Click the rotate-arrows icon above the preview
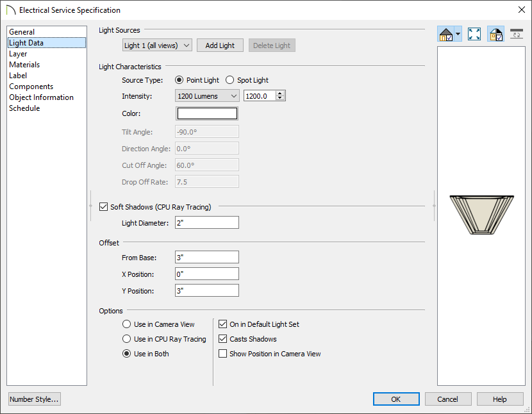The width and height of the screenshot is (532, 414). 517,34
